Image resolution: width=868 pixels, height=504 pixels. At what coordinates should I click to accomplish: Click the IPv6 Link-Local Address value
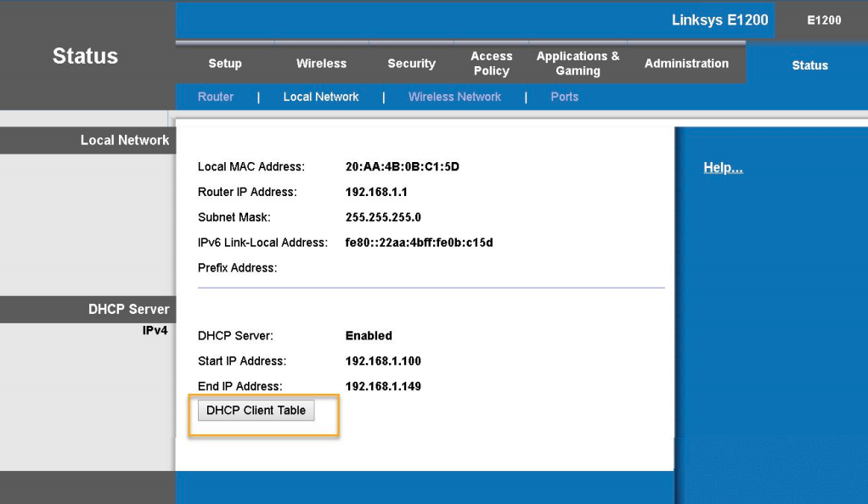click(419, 243)
